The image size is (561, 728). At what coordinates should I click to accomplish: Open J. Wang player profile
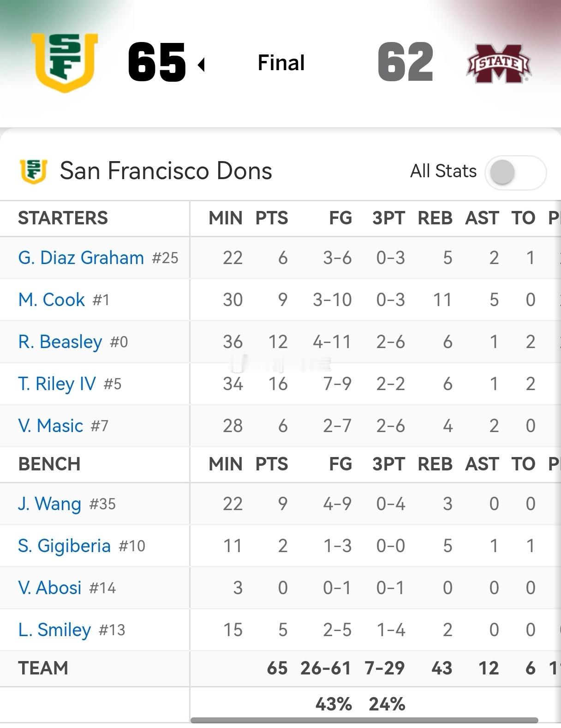click(49, 504)
